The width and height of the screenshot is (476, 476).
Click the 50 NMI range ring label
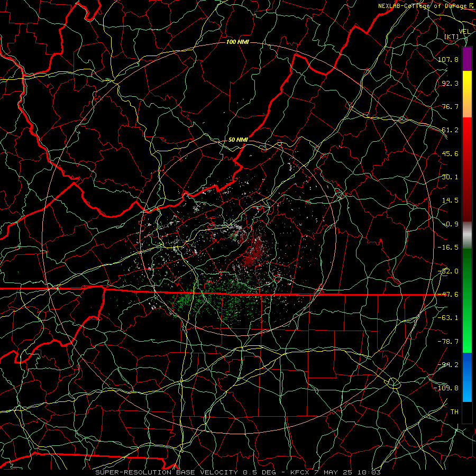[x=238, y=140]
